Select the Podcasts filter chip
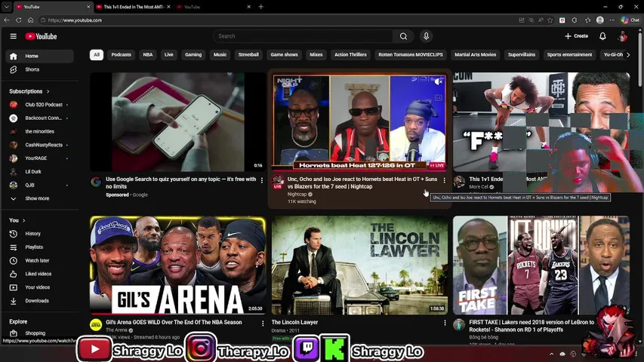644x362 pixels. coord(121,54)
